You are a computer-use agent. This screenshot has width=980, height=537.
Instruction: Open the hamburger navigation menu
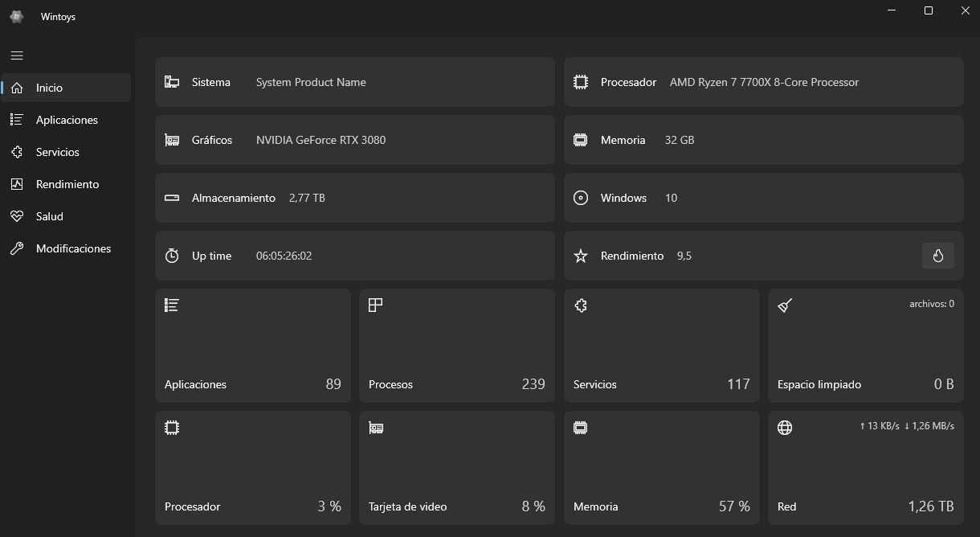pos(17,55)
